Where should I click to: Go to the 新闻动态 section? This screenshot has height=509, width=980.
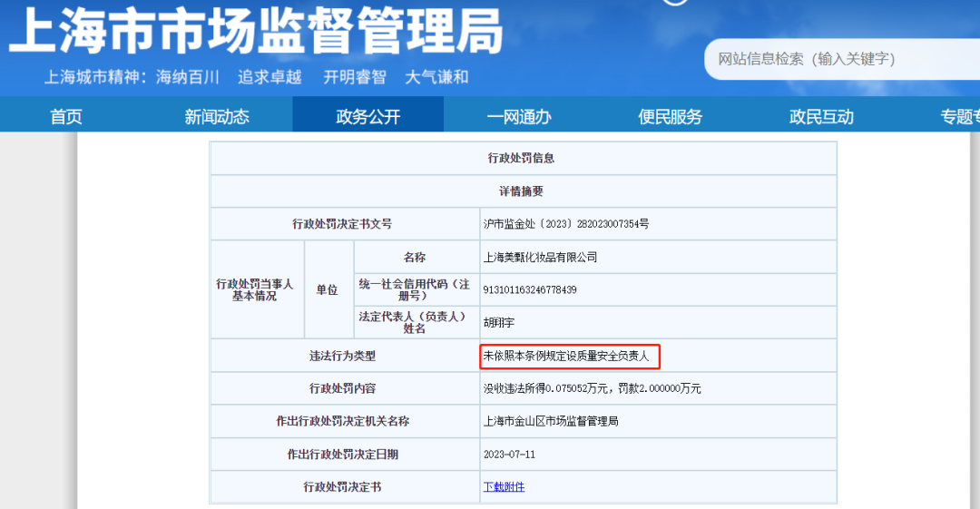pyautogui.click(x=216, y=116)
